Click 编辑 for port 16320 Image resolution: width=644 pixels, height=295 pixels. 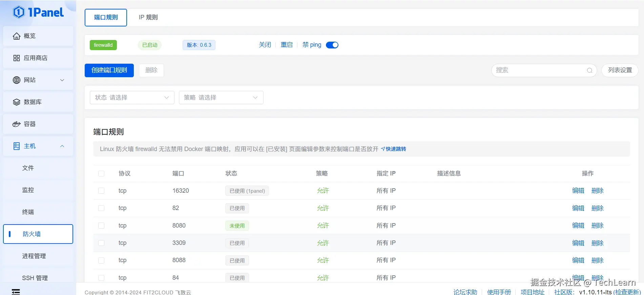click(578, 191)
